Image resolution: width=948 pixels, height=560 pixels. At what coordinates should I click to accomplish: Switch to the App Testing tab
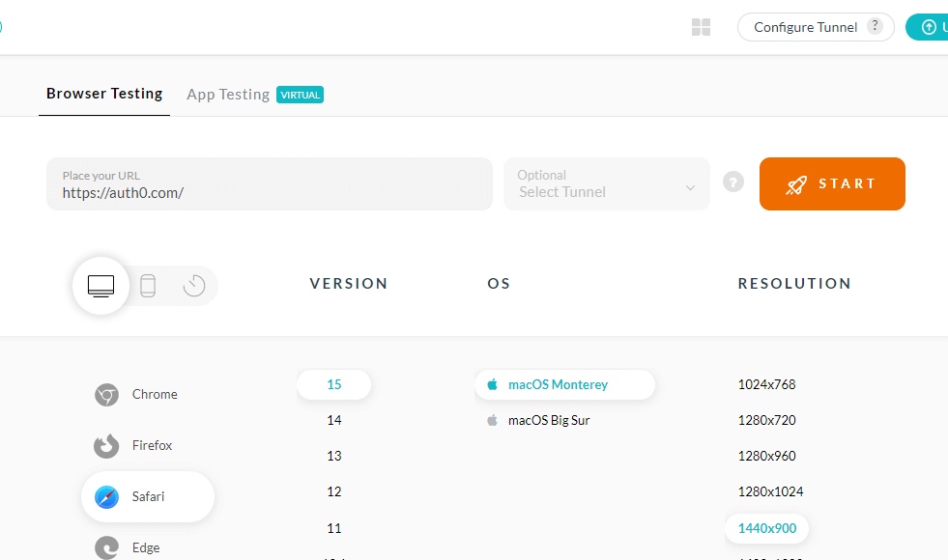[x=228, y=94]
